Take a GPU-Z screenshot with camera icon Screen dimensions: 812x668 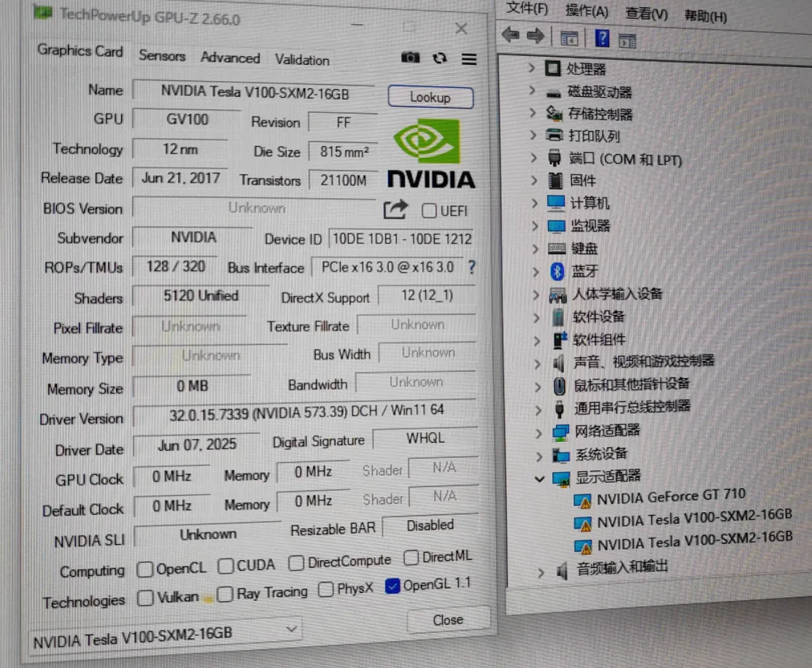(410, 57)
